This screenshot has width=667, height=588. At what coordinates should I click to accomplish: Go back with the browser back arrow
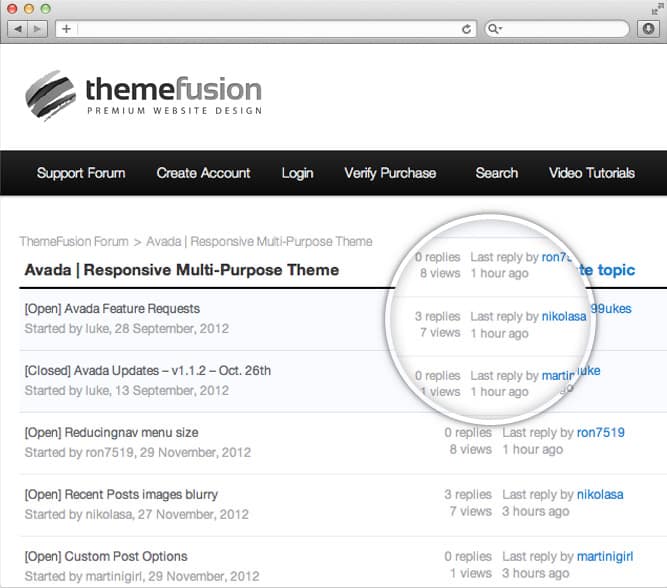18,29
